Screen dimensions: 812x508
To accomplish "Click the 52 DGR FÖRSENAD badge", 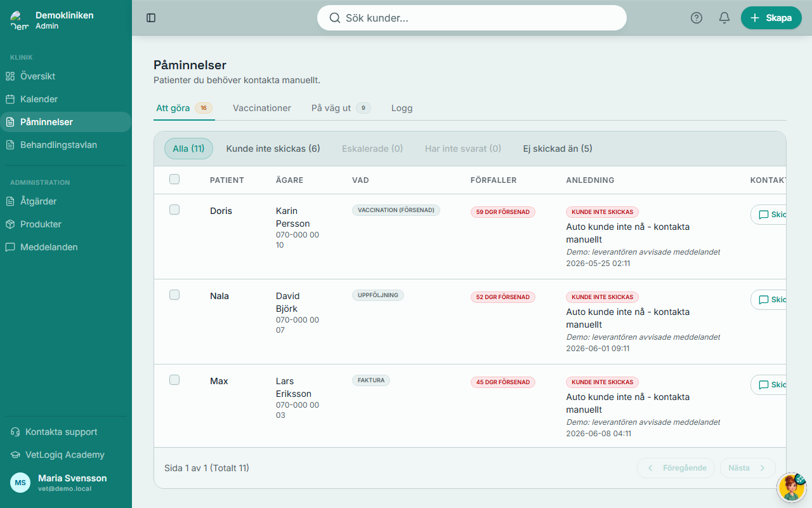I will tap(503, 297).
